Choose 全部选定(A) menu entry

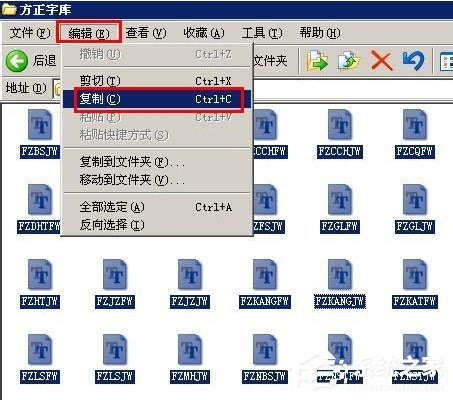pos(157,207)
